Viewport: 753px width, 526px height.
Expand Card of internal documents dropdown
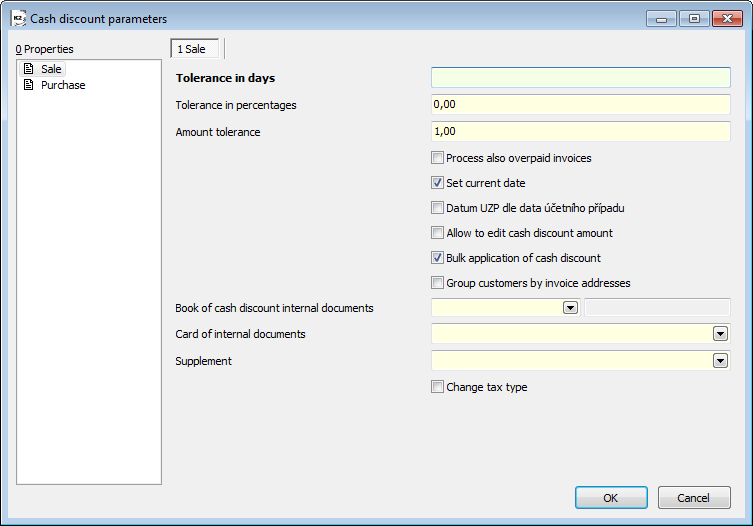tap(720, 334)
